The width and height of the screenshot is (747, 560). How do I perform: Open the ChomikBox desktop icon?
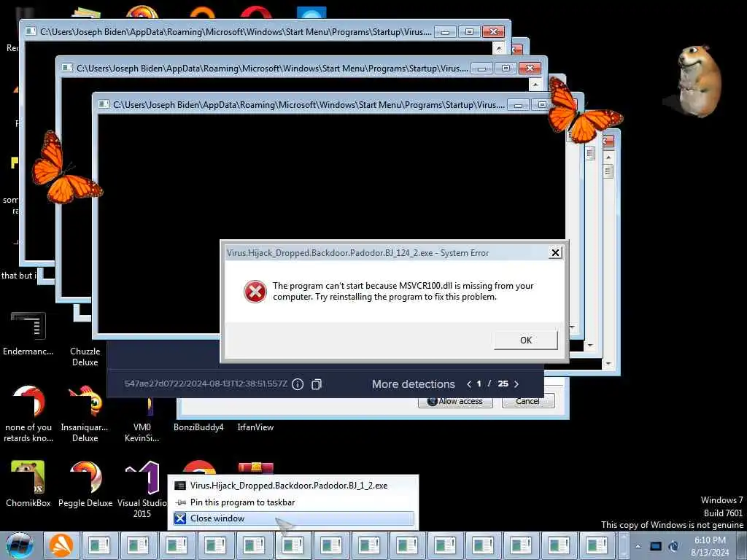tap(28, 483)
